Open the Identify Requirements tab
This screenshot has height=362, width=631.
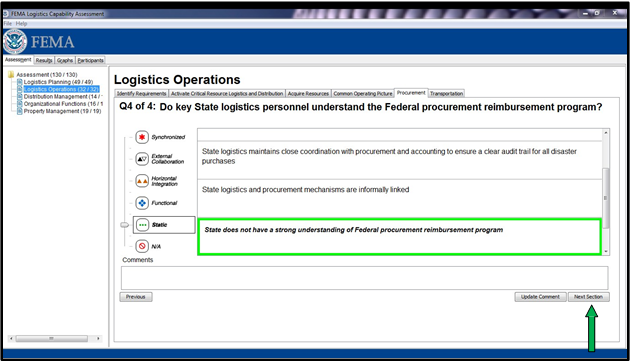[141, 94]
